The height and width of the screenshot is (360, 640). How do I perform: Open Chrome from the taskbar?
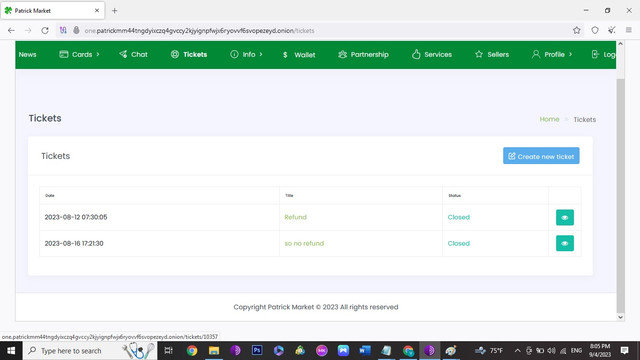click(192, 351)
